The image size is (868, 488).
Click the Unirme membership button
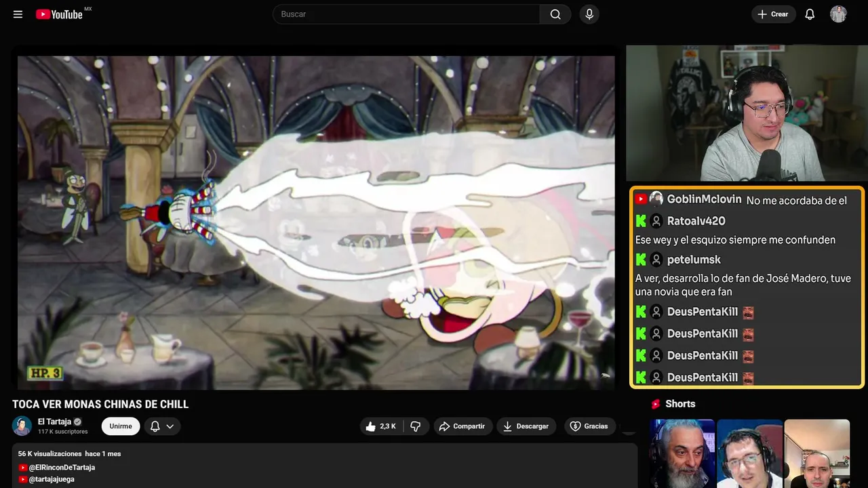pyautogui.click(x=121, y=426)
